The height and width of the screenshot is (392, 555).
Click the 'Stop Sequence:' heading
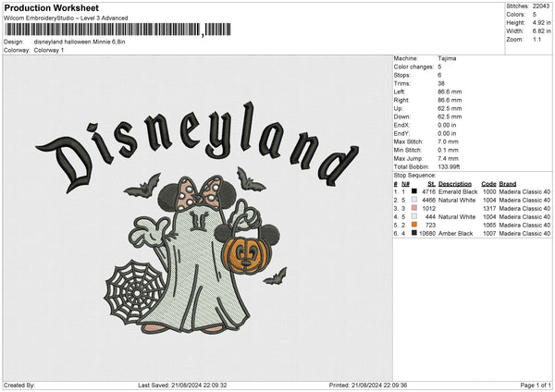(x=414, y=176)
